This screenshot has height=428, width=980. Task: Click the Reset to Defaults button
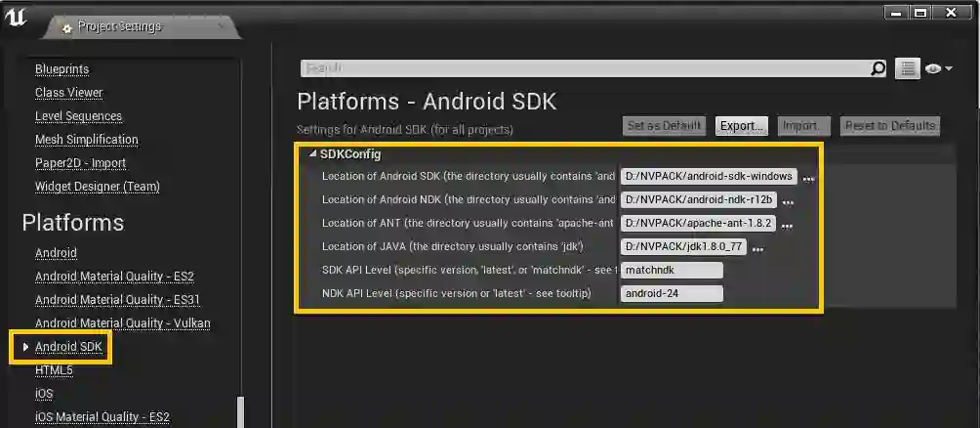pyautogui.click(x=890, y=125)
